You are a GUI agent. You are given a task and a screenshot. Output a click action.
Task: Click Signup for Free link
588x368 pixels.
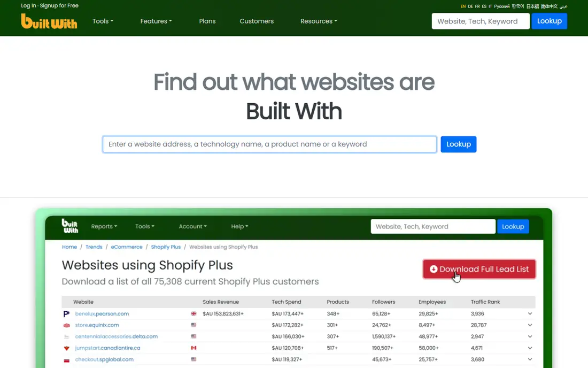pyautogui.click(x=59, y=6)
